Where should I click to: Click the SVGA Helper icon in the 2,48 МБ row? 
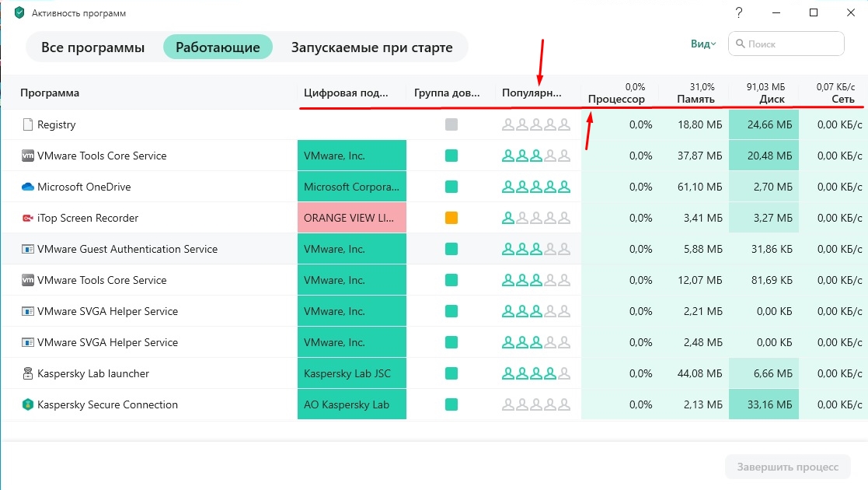[x=28, y=342]
